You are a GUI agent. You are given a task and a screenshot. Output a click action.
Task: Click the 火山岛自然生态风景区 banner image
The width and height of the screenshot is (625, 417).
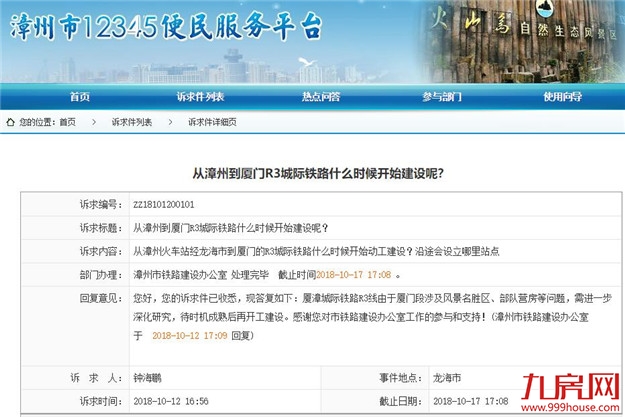click(522, 41)
